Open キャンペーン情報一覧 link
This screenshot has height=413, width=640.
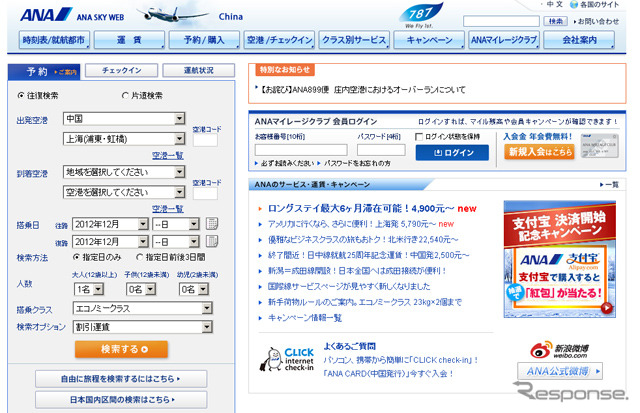tap(304, 318)
